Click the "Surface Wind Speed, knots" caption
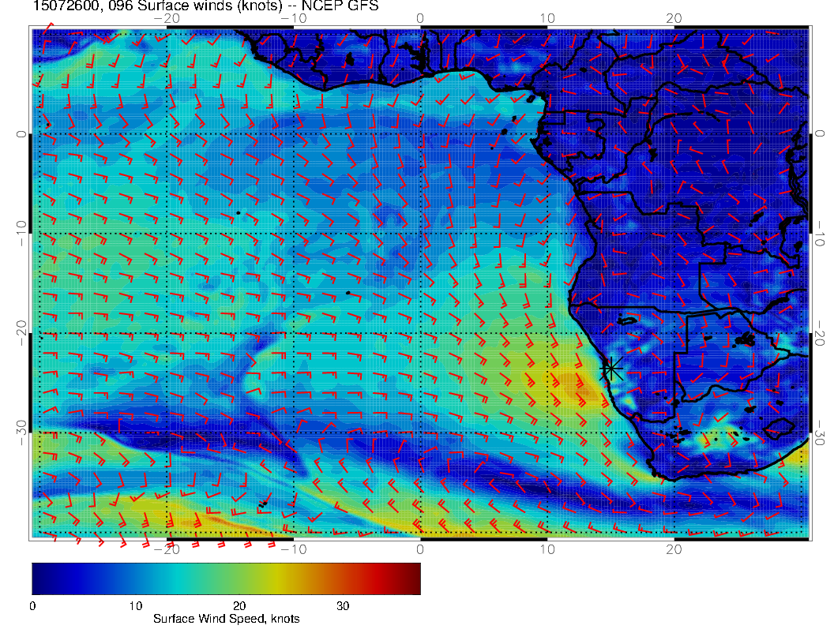 tap(226, 619)
